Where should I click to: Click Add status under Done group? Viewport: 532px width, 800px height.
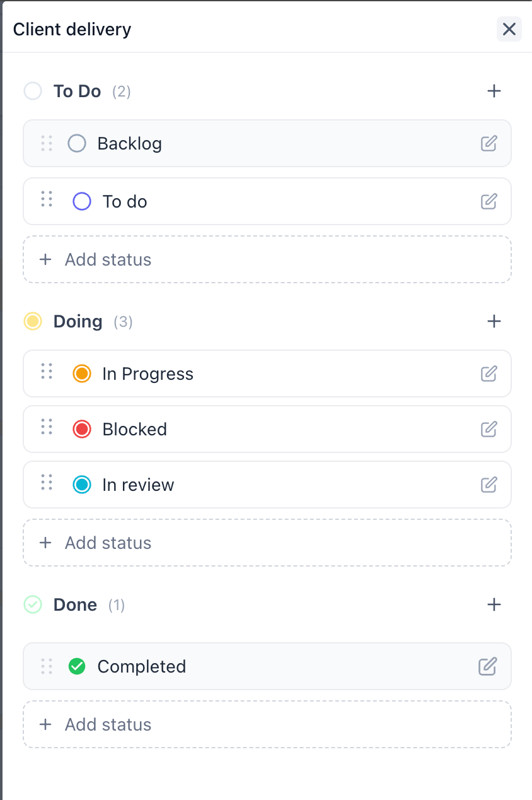tap(267, 724)
